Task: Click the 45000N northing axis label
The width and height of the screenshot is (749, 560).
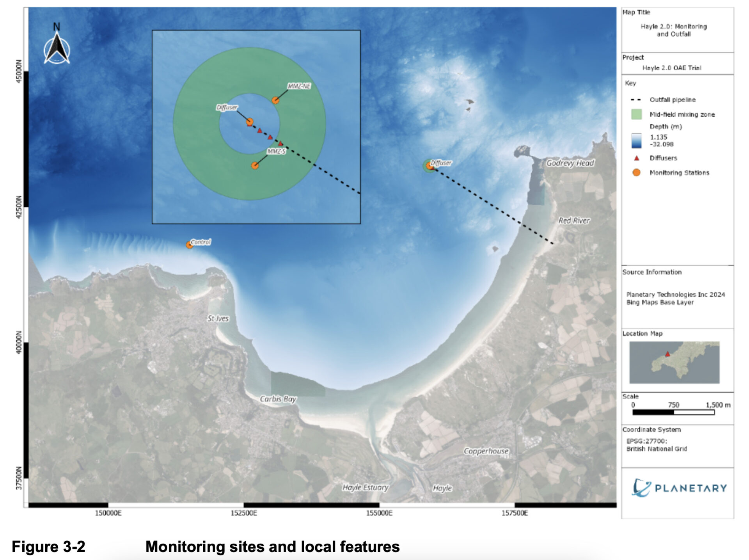Action: pyautogui.click(x=19, y=71)
